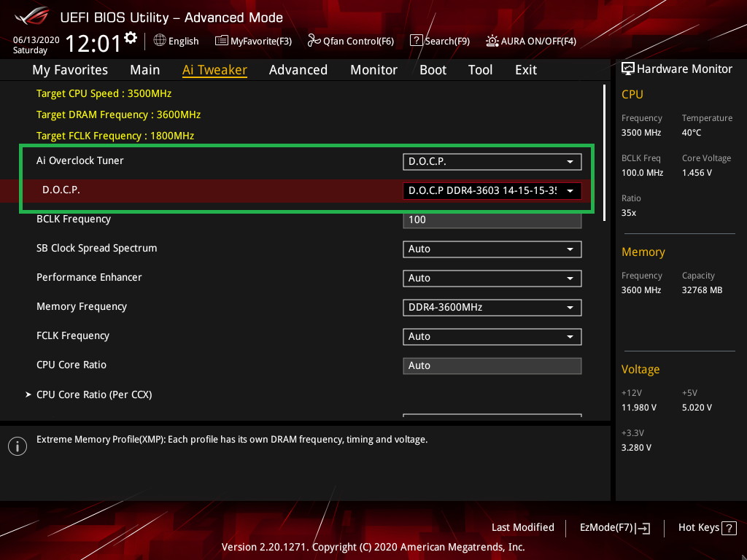Open SB Clock Spread Spectrum dropdown
Image resolution: width=747 pixels, height=560 pixels.
pos(492,249)
